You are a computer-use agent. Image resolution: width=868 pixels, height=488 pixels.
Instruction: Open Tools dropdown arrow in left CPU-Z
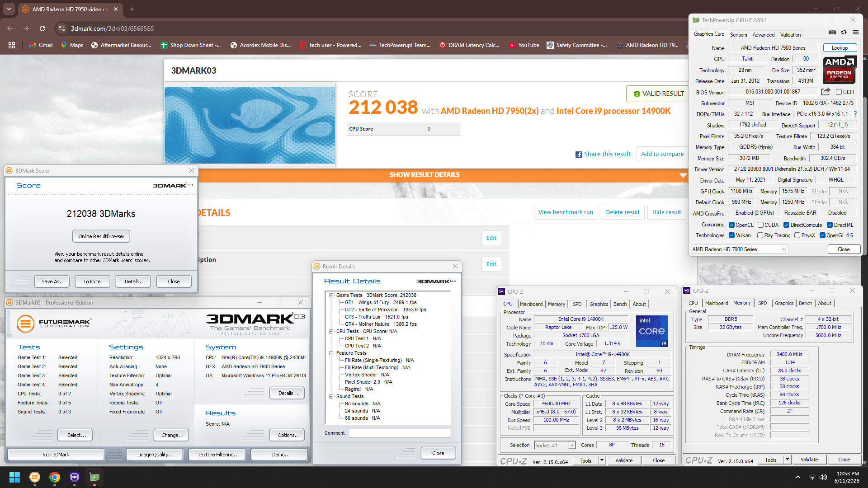[x=601, y=460]
